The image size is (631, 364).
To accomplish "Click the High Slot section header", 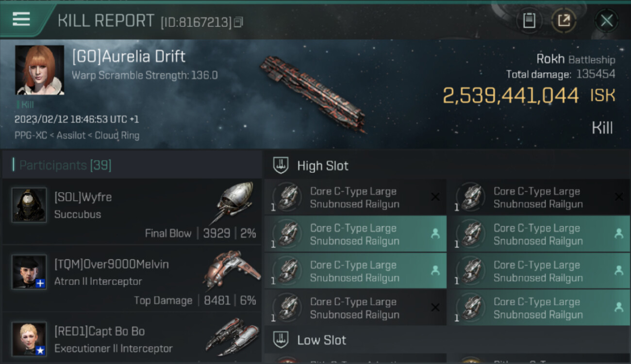I will pyautogui.click(x=323, y=166).
